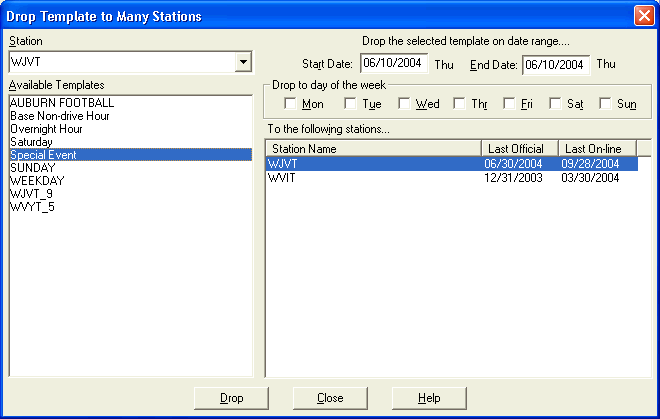Check the Sun day checkbox
The image size is (660, 419).
coord(605,104)
